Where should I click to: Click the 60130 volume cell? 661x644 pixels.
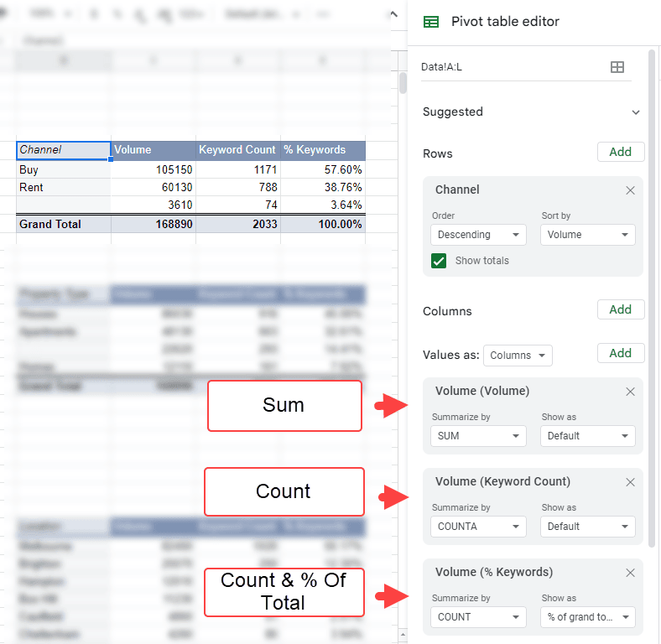pos(154,187)
